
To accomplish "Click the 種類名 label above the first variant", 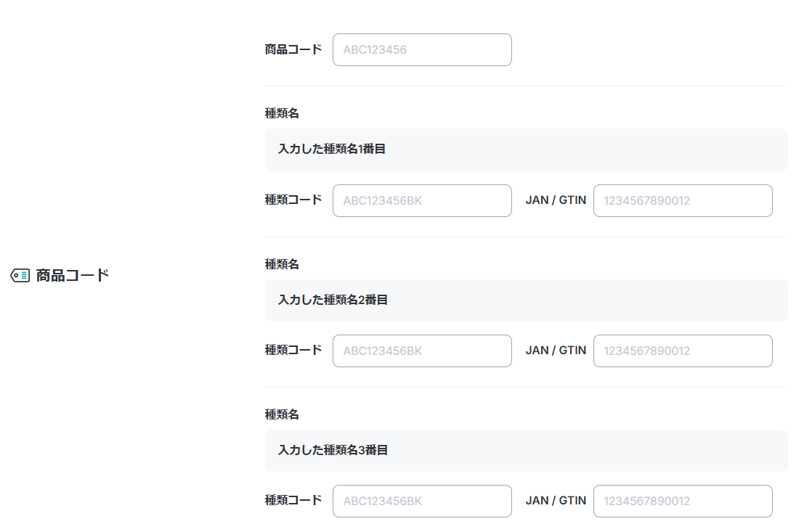I will point(282,113).
